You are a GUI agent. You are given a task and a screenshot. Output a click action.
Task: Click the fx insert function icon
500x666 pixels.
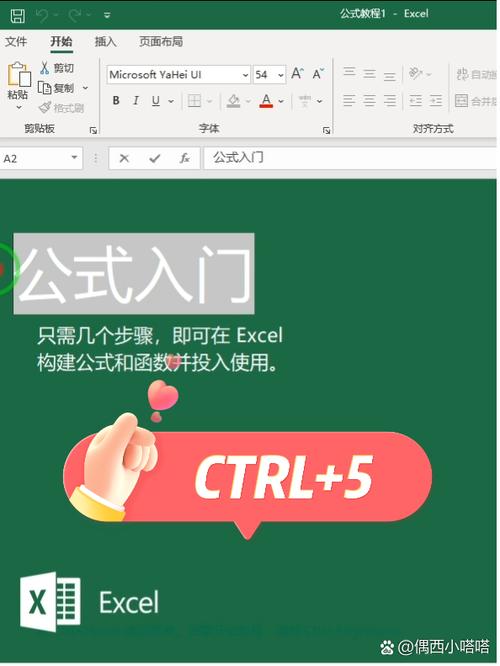point(184,158)
